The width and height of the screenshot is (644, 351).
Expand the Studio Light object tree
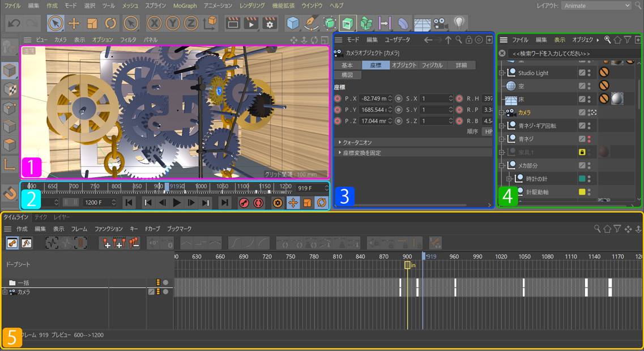pyautogui.click(x=502, y=73)
